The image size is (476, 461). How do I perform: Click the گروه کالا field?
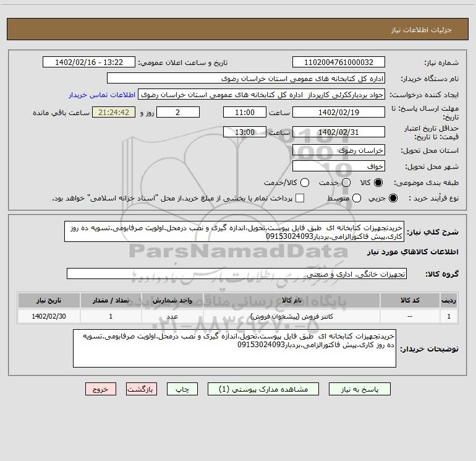click(x=237, y=274)
